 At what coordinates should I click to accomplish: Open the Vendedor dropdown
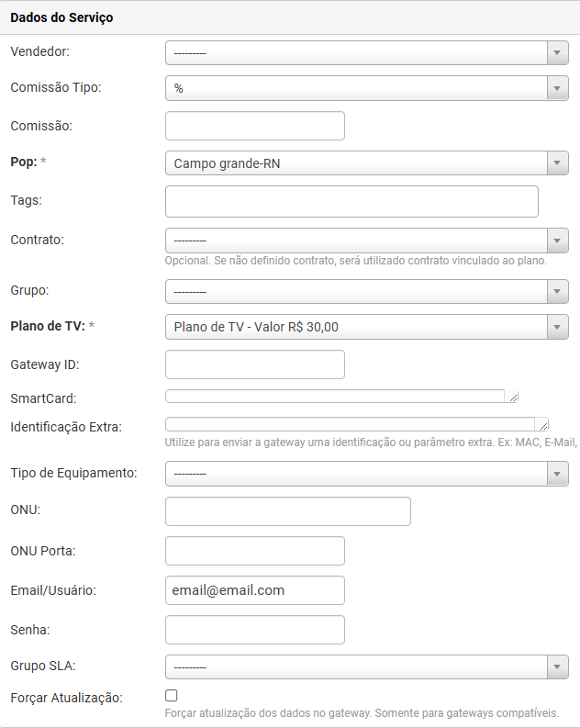click(x=366, y=52)
